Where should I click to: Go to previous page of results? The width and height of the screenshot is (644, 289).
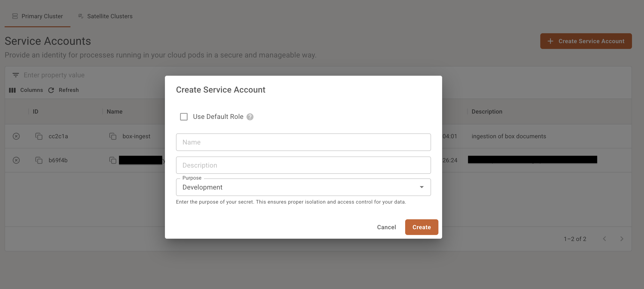pos(604,239)
